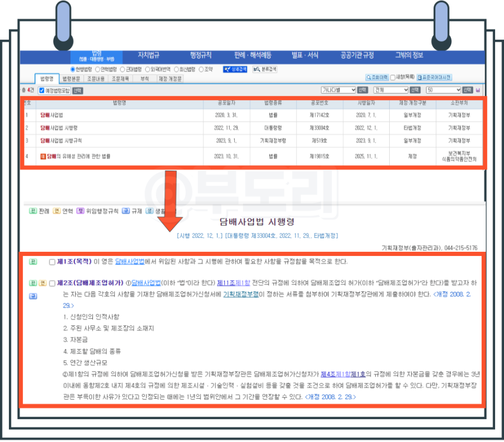This screenshot has width=504, height=442.
Task: Open 담배사업법 시행령 result row
Action: tap(59, 128)
